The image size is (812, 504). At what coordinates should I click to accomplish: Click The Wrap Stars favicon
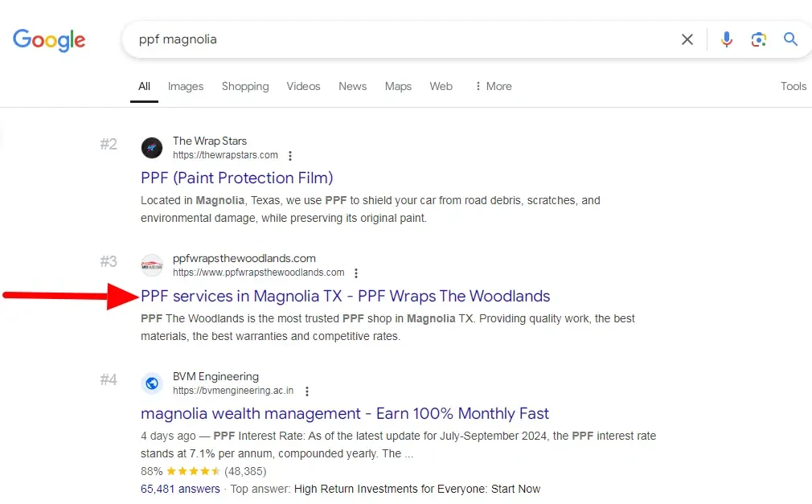(152, 148)
